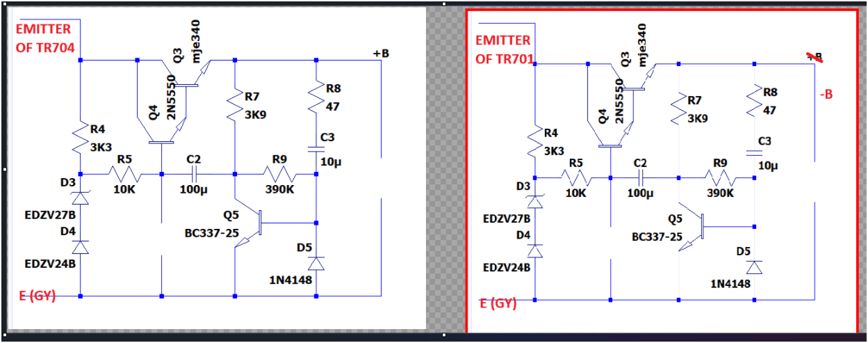The width and height of the screenshot is (868, 343).
Task: Click the "C2" designator in TR701 schematic
Action: [641, 163]
